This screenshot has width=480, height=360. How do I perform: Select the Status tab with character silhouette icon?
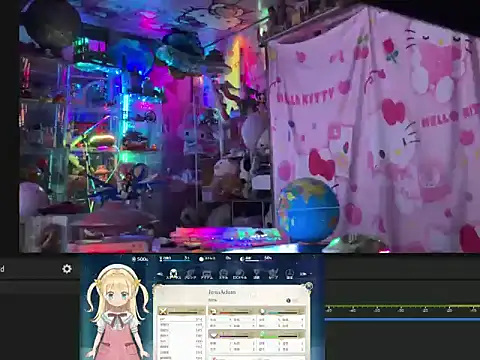(173, 274)
